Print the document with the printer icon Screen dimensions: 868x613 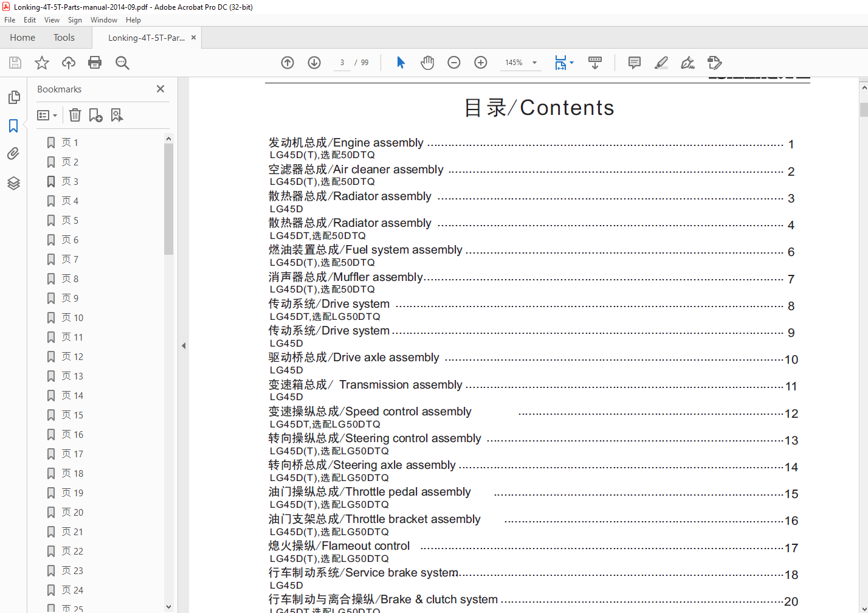pyautogui.click(x=95, y=63)
